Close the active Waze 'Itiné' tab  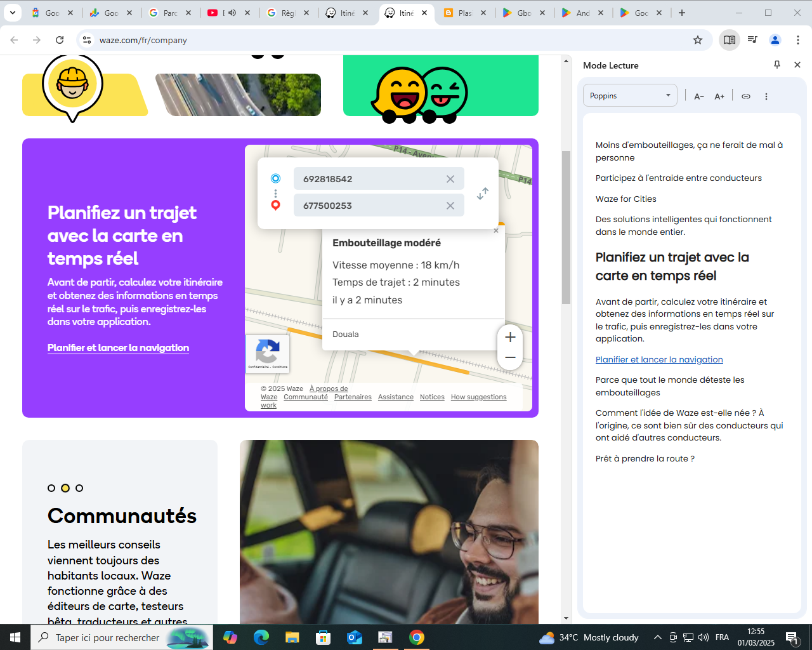click(x=424, y=13)
